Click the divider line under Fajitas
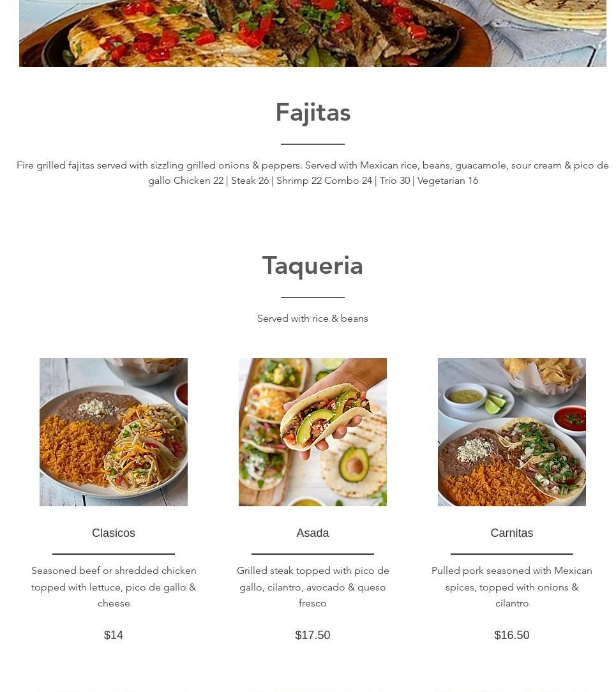616x692 pixels. coord(312,144)
